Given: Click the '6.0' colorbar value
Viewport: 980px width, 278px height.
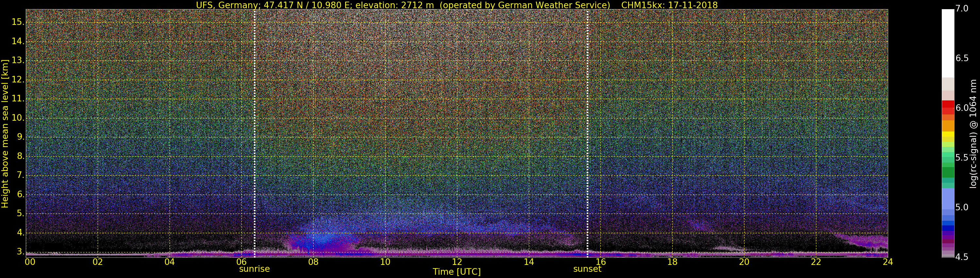Looking at the screenshot, I should pyautogui.click(x=962, y=108).
